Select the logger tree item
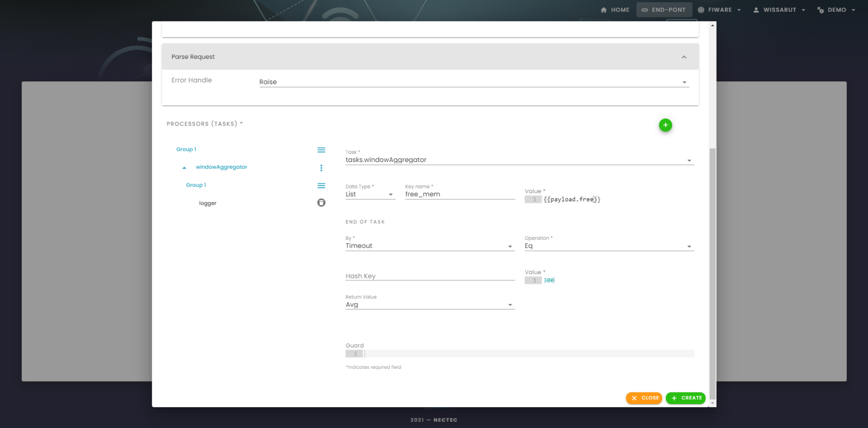Image resolution: width=868 pixels, height=428 pixels. (208, 203)
